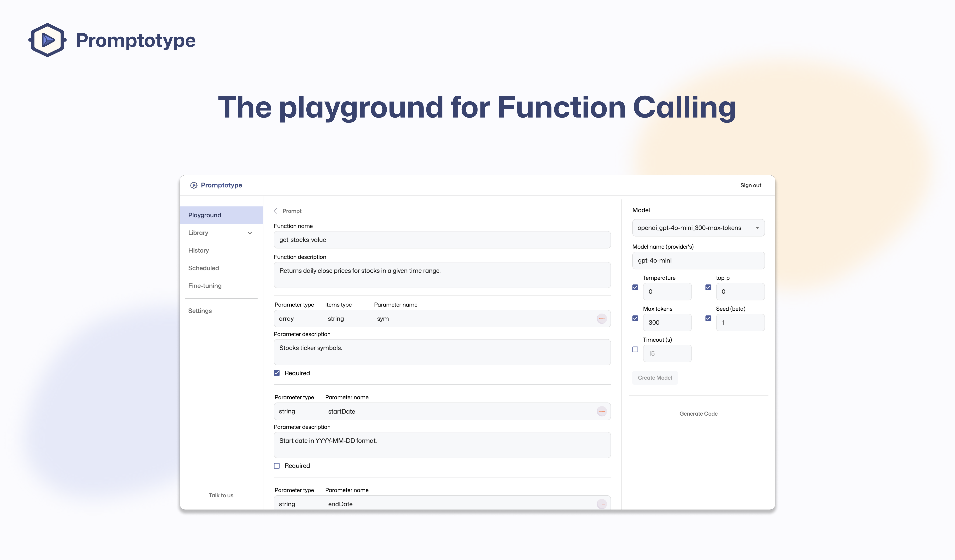Remove the sym parameter with minus icon
955x560 pixels.
(601, 319)
